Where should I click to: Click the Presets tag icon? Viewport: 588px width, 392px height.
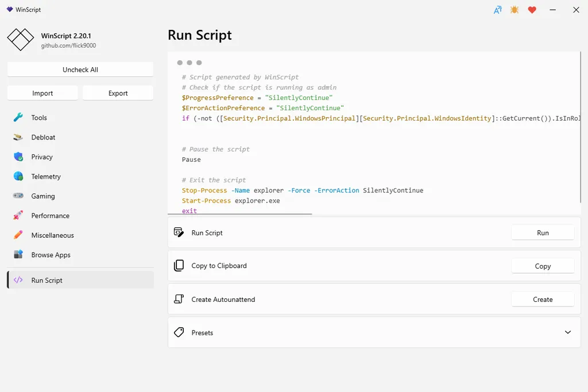coord(179,332)
